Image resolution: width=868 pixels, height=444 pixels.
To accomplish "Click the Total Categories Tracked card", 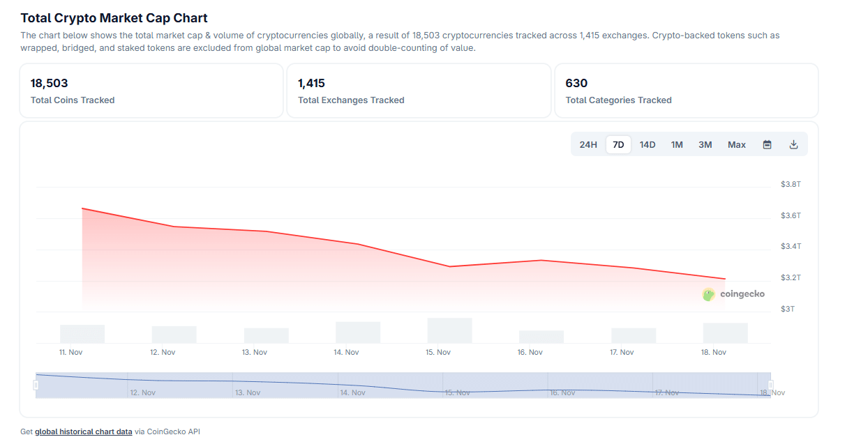I will click(x=686, y=91).
